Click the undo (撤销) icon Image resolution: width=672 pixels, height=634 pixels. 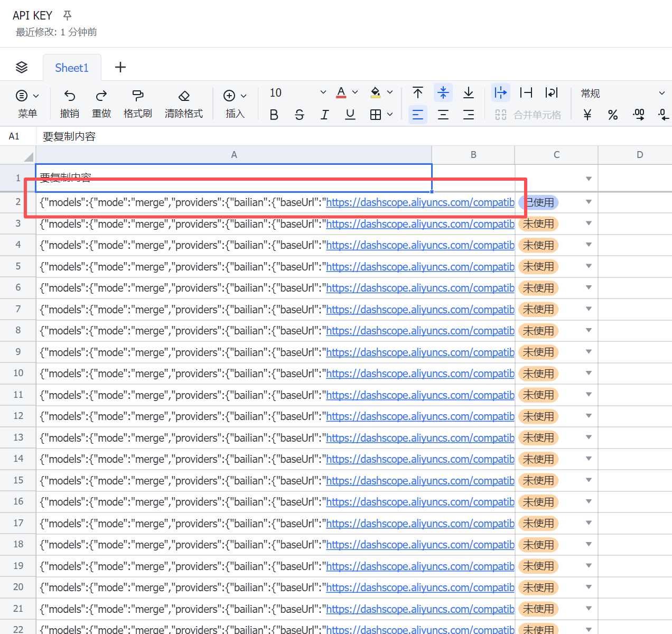click(x=70, y=96)
